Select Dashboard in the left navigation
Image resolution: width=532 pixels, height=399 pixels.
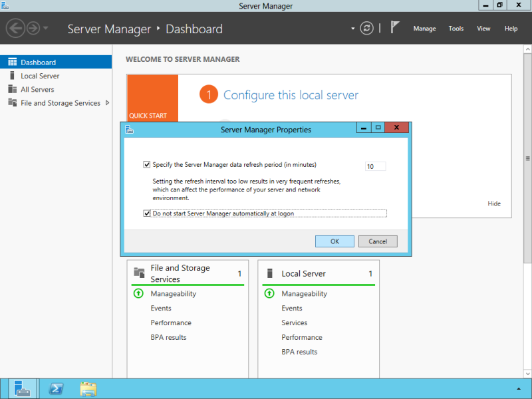coord(56,62)
